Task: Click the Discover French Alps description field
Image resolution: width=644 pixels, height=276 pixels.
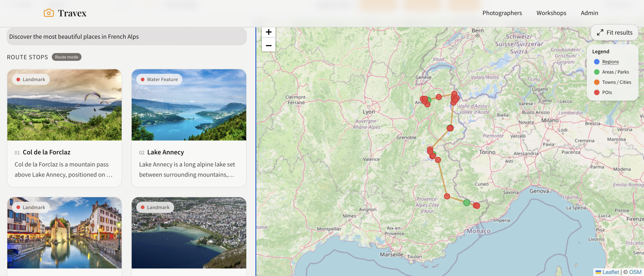Action: [127, 37]
